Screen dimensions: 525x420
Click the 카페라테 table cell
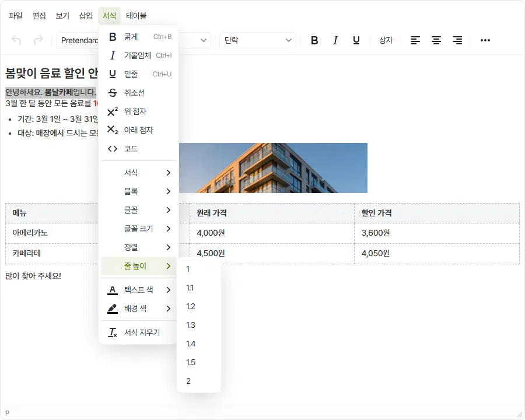52,254
